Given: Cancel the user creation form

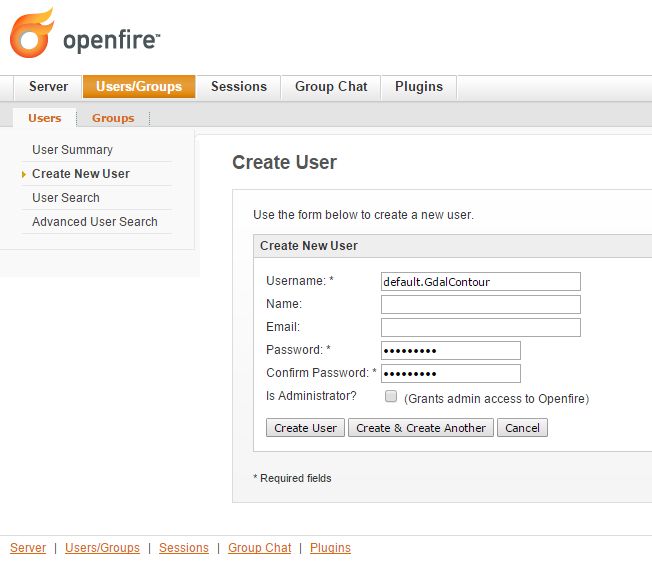Looking at the screenshot, I should 522,428.
